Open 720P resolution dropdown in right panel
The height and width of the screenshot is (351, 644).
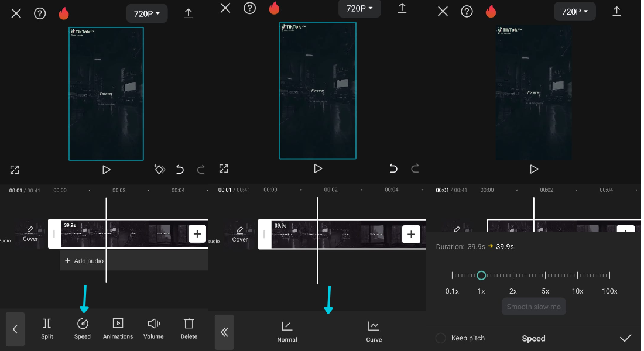574,12
